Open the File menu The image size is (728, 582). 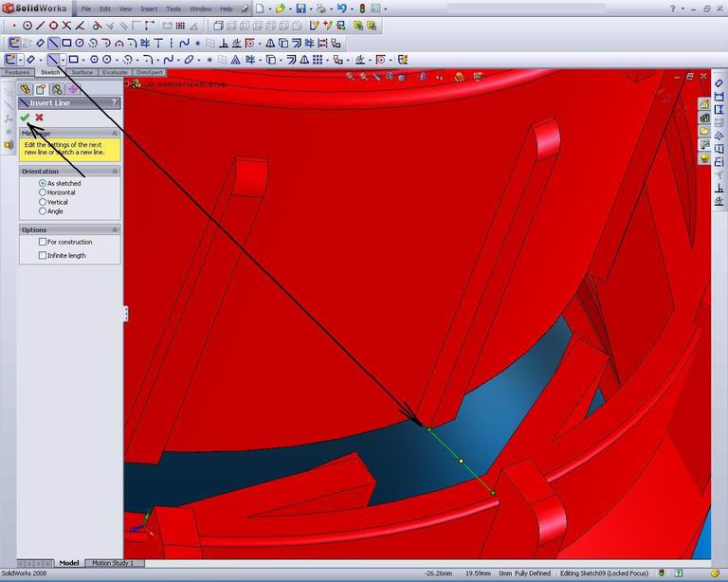click(x=86, y=9)
